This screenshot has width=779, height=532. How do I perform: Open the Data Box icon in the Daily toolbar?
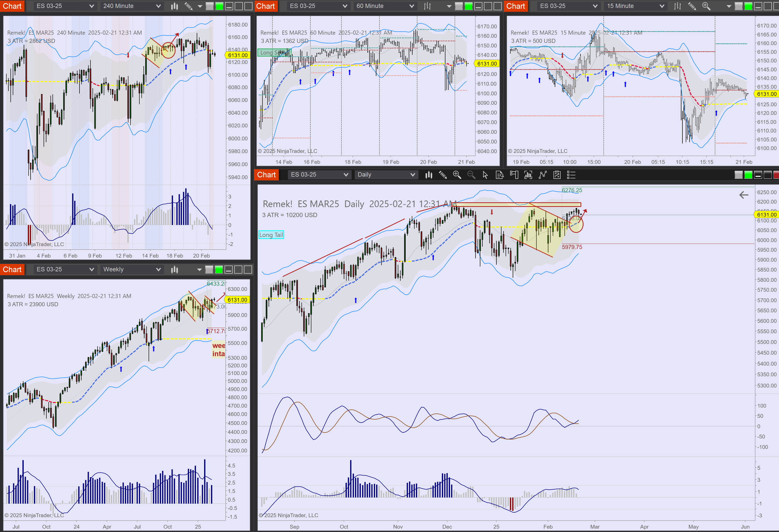tap(499, 175)
